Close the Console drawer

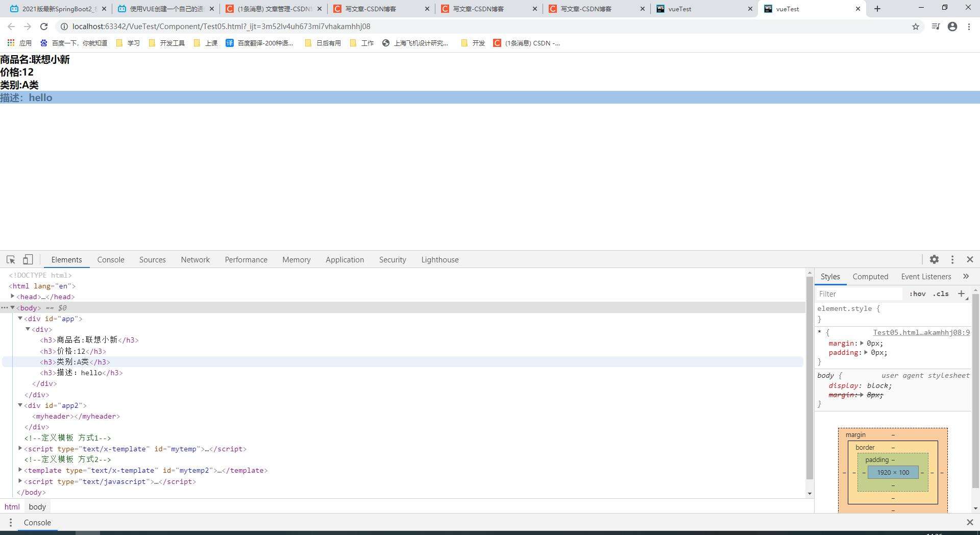[970, 522]
